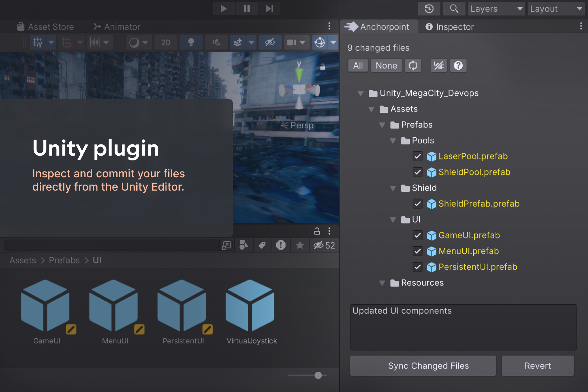The height and width of the screenshot is (392, 588).
Task: Open Anchorpoint help question mark
Action: (x=458, y=65)
